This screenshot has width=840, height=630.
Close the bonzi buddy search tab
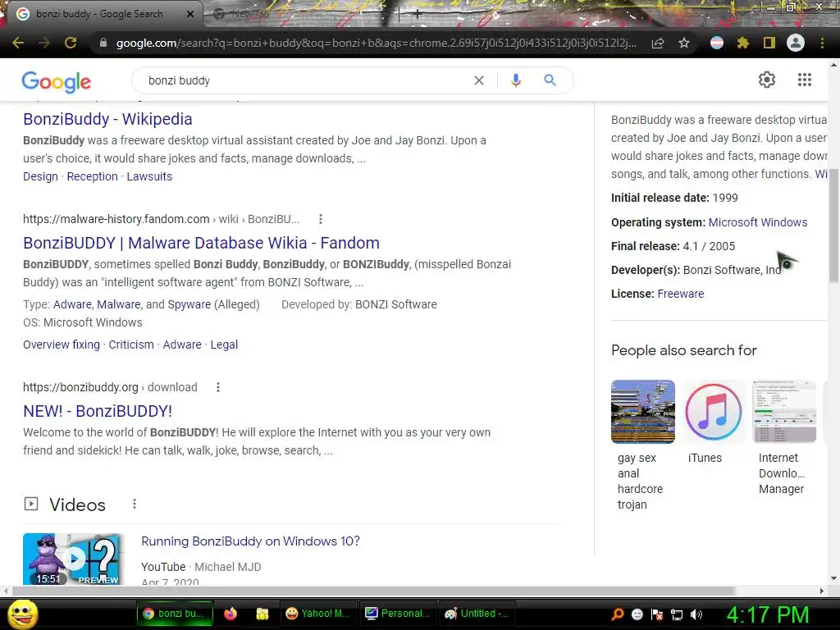click(x=189, y=15)
